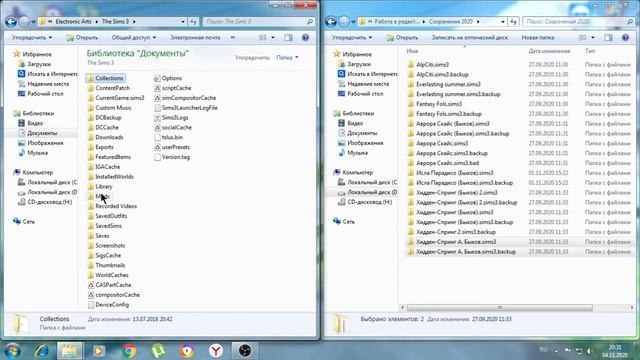The image size is (640, 360).
Task: Select Загрузки in left window sidebar
Action: 35,64
